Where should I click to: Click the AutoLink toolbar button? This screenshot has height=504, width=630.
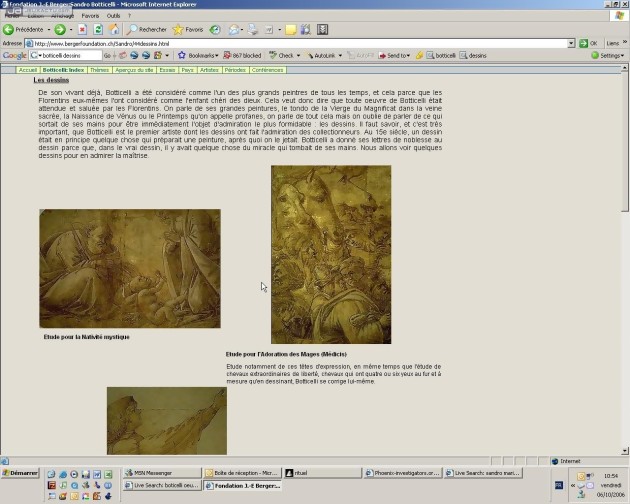coord(324,55)
